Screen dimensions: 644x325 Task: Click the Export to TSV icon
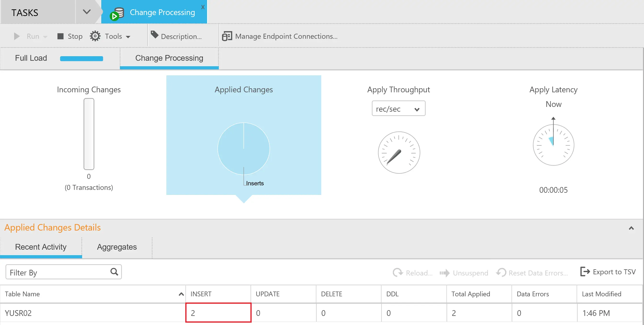(x=585, y=271)
